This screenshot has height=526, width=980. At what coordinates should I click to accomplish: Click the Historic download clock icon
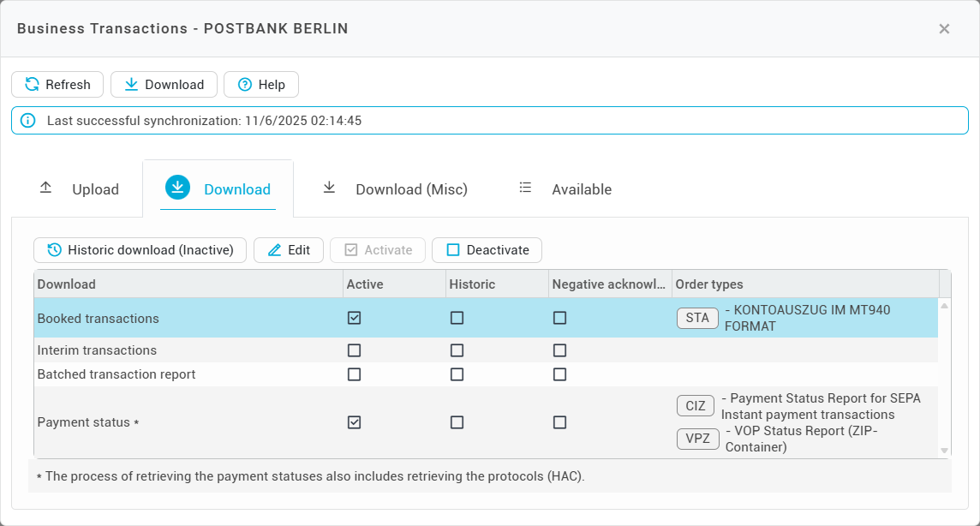54,250
